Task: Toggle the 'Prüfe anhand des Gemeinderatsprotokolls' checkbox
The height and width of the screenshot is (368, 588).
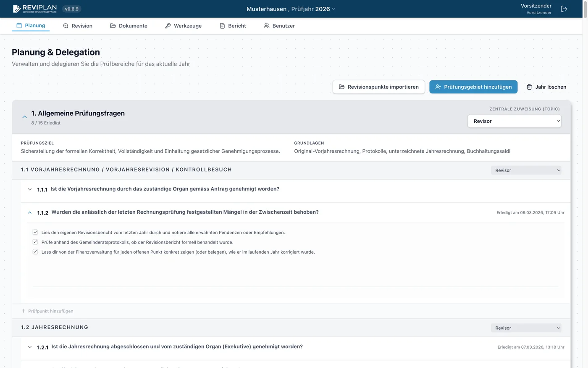Action: [x=35, y=242]
